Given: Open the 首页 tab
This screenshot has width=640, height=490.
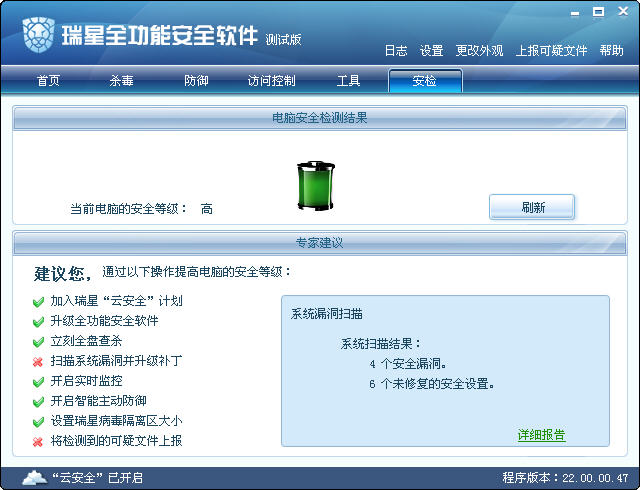Looking at the screenshot, I should coord(48,80).
